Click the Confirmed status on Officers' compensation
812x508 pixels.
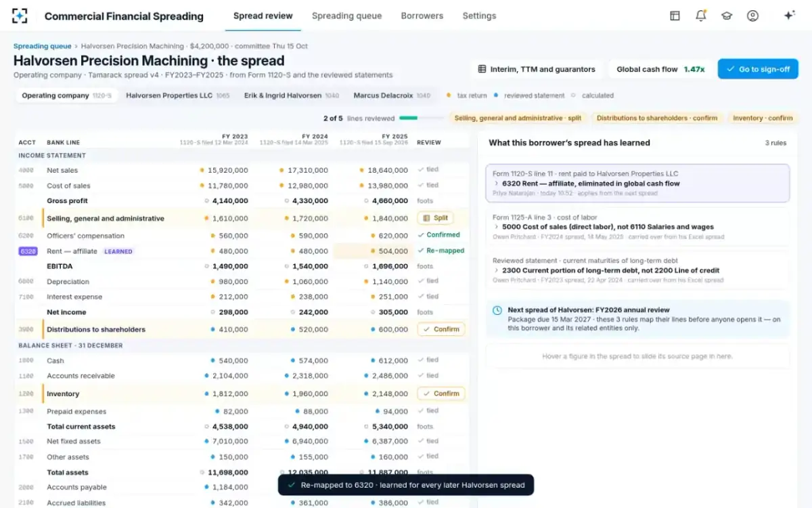[x=438, y=235]
